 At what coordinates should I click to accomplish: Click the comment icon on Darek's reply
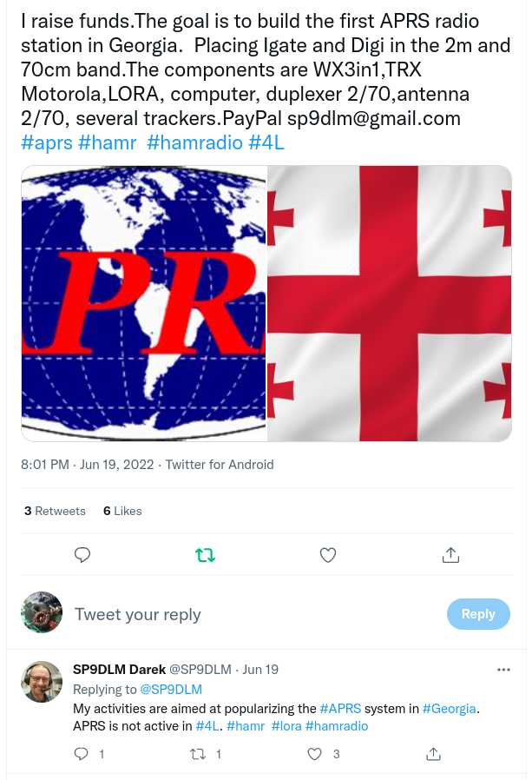(x=81, y=754)
